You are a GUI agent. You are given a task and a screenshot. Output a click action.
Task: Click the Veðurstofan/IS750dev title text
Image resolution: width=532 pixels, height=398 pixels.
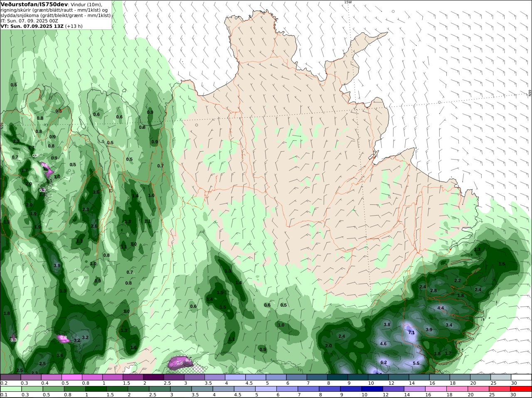click(x=34, y=4)
